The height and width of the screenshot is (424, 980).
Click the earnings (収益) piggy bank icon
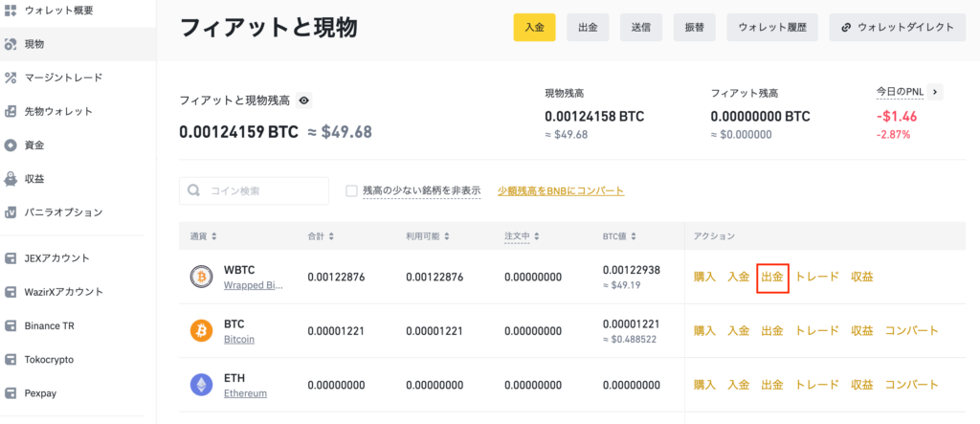pyautogui.click(x=10, y=179)
